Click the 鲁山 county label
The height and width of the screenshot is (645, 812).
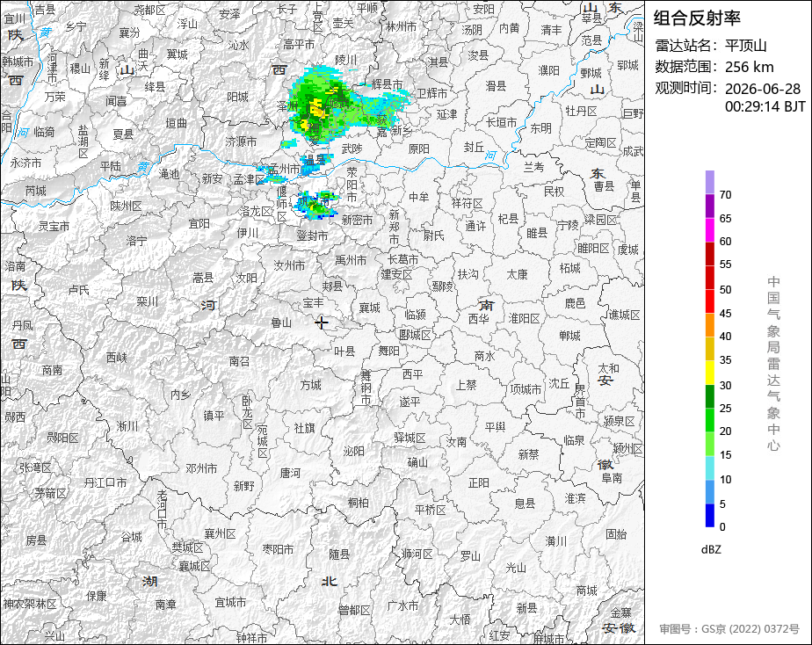click(x=282, y=323)
